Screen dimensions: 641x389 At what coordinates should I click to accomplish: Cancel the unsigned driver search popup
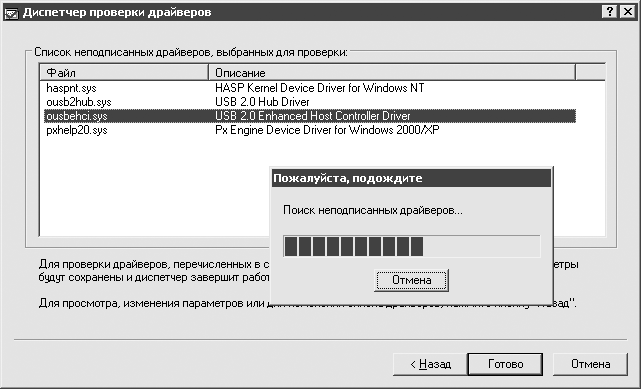[411, 280]
